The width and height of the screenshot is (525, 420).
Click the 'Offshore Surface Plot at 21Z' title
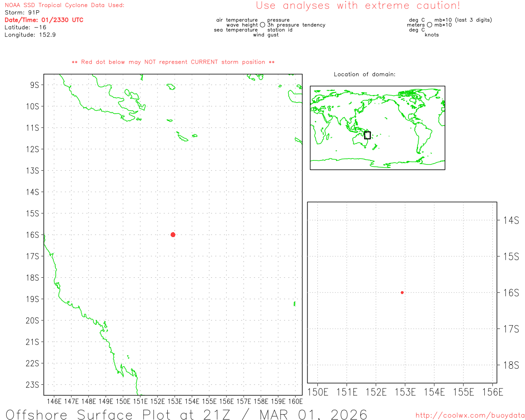click(187, 414)
